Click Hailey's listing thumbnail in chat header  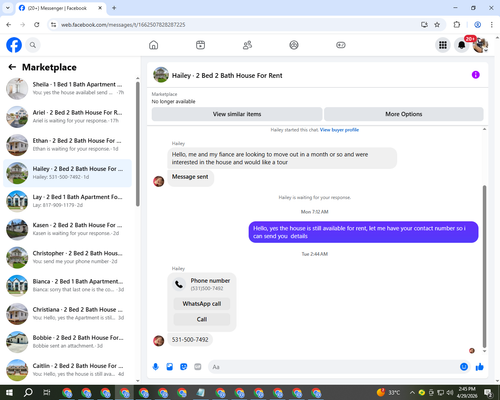(161, 75)
